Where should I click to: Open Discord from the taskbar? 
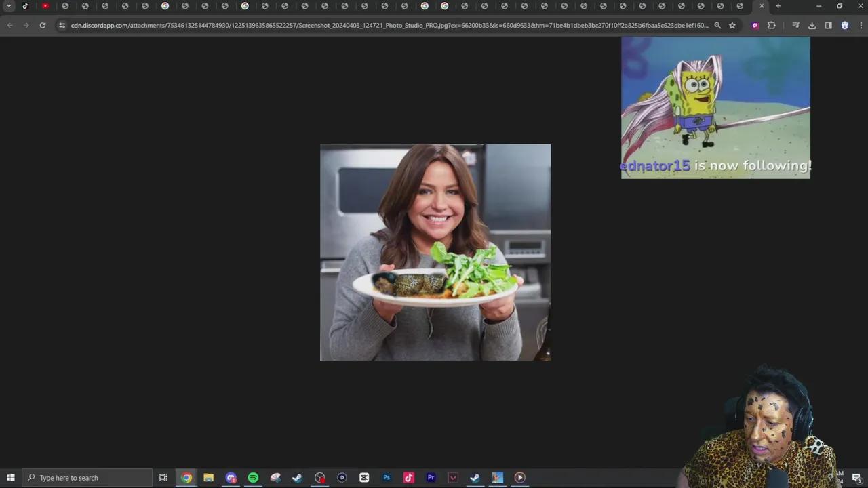tap(231, 477)
